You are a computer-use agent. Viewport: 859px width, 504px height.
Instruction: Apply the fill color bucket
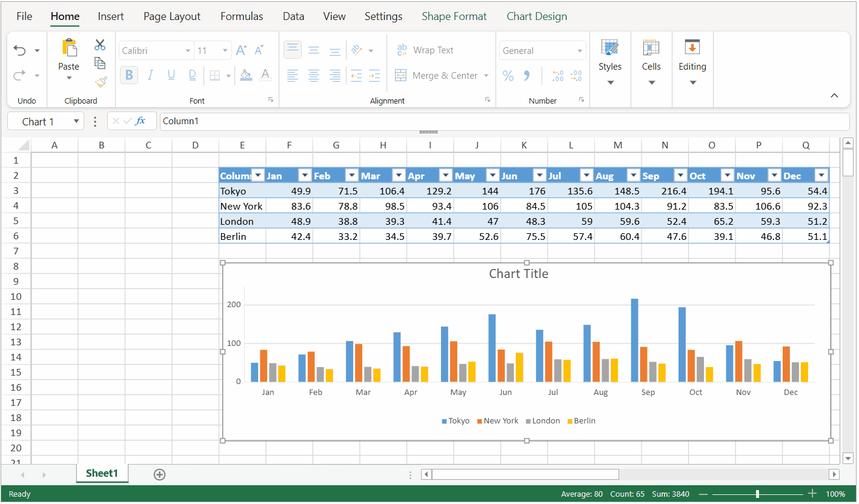[246, 75]
